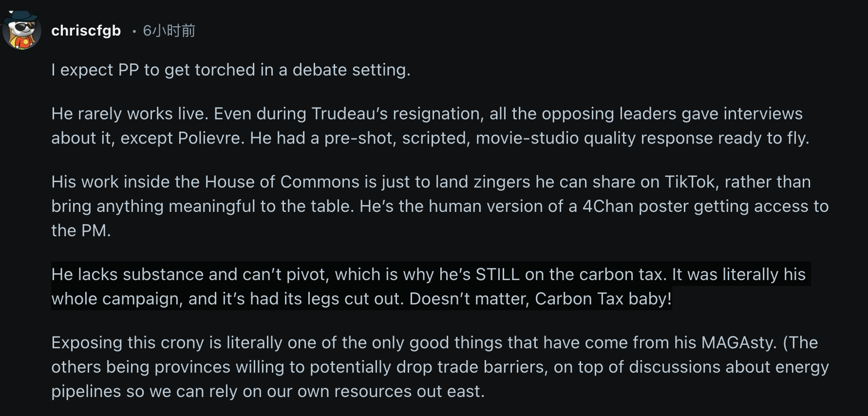Click the word "TikTok" in the comment
The width and height of the screenshot is (868, 416).
point(690,182)
